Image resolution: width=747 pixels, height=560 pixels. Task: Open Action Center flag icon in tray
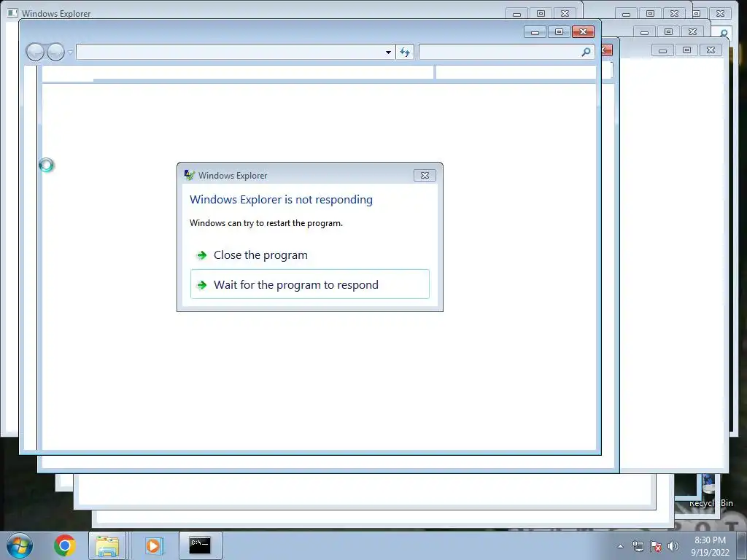pos(656,546)
